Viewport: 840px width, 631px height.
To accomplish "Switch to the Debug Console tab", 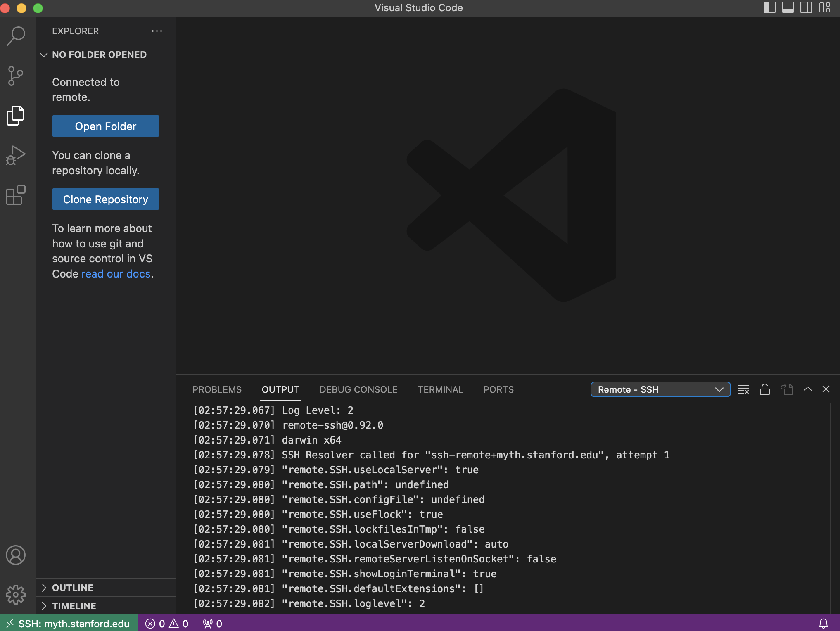I will [x=358, y=389].
